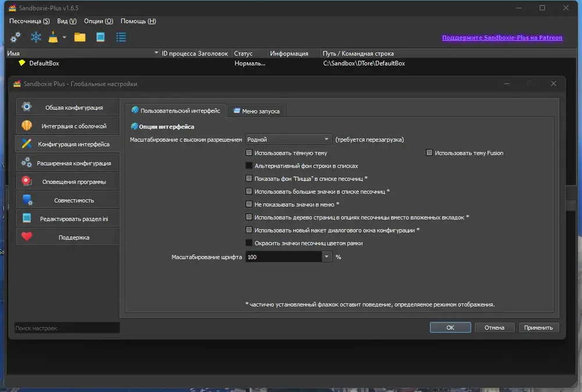
Task: Open Общая конфигурация settings section
Action: (68, 107)
